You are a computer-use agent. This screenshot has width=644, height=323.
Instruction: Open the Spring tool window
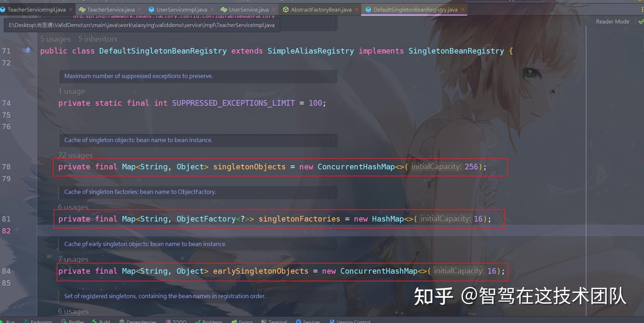(242, 321)
